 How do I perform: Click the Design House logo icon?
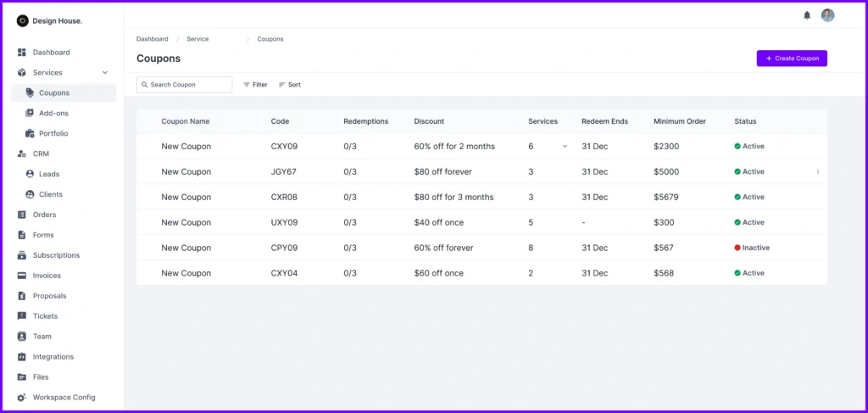point(23,20)
